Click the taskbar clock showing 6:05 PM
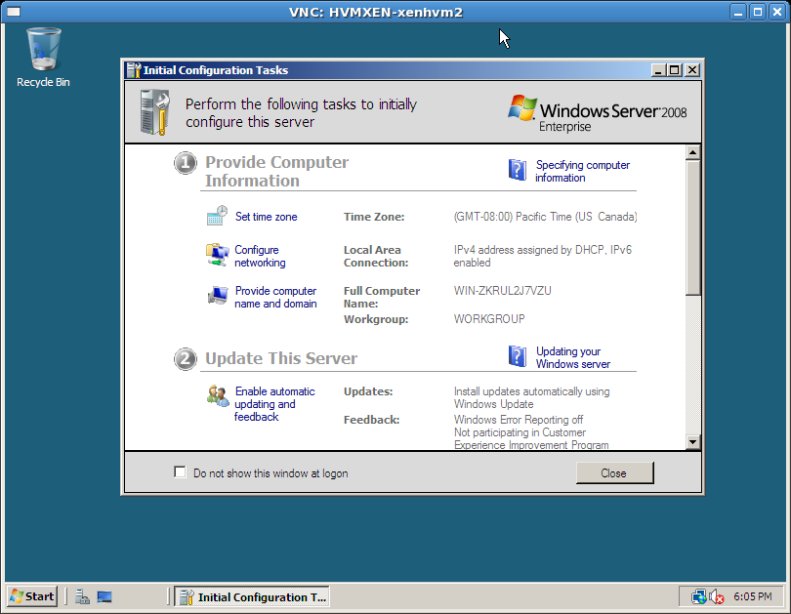The height and width of the screenshot is (614, 791). [752, 597]
